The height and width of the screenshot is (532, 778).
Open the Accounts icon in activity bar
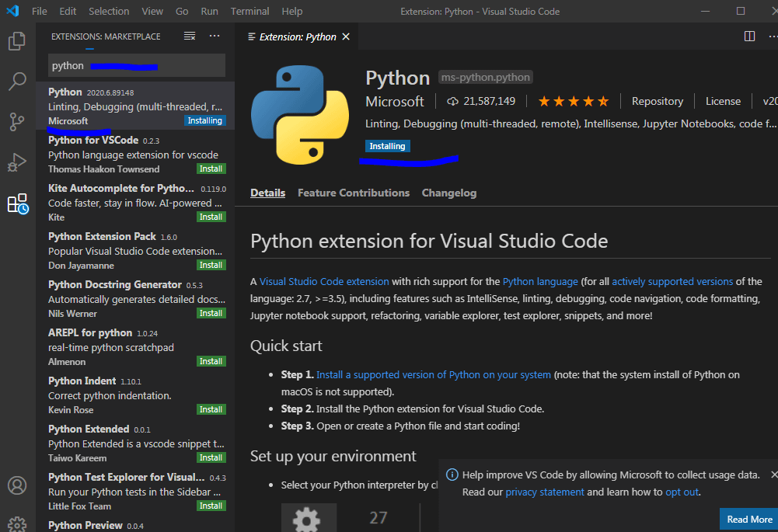click(x=17, y=485)
